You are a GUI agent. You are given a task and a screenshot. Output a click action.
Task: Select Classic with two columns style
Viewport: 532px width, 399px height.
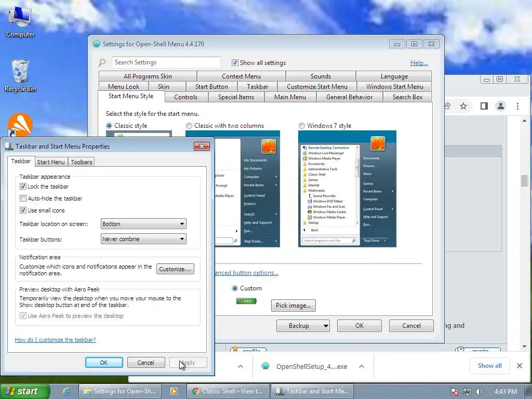tap(189, 126)
